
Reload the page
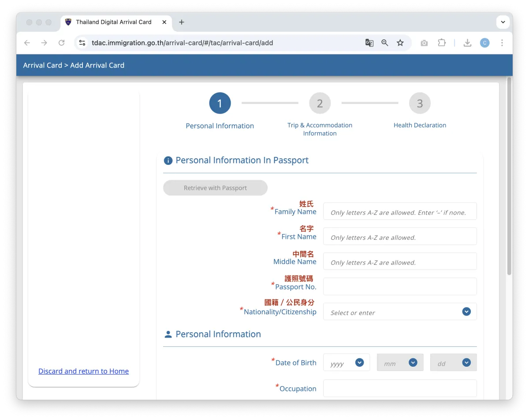(x=62, y=43)
